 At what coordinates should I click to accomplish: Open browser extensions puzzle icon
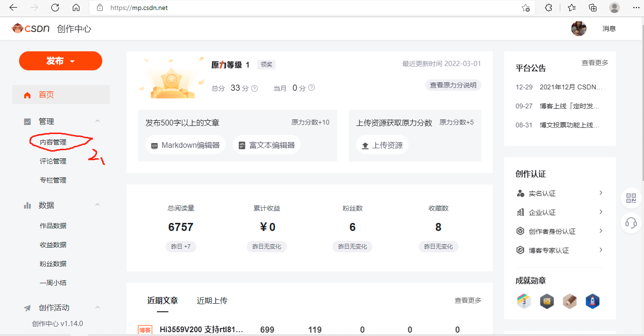(x=548, y=8)
